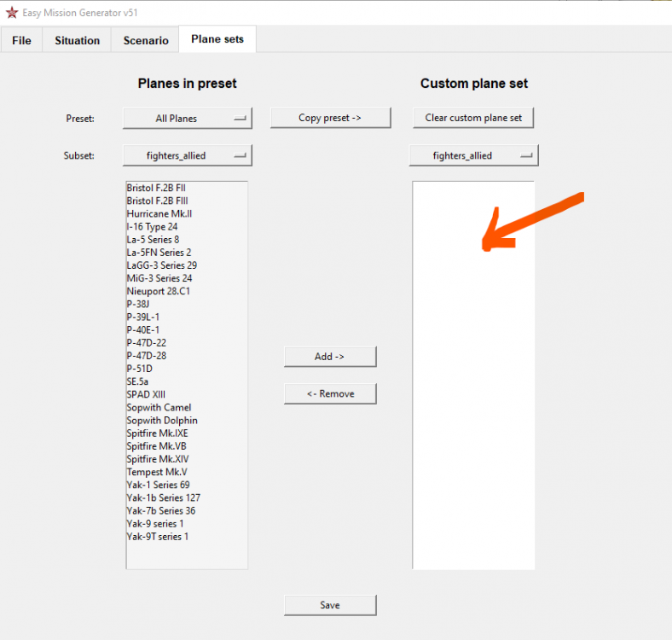The width and height of the screenshot is (672, 640).
Task: Open the preset Subset fighters_allied dropdown
Action: tap(188, 155)
